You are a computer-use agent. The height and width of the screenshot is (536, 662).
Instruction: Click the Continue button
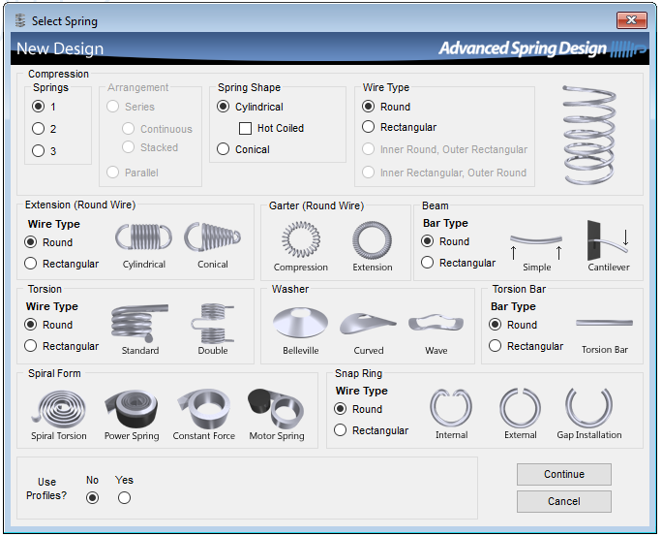(x=564, y=474)
